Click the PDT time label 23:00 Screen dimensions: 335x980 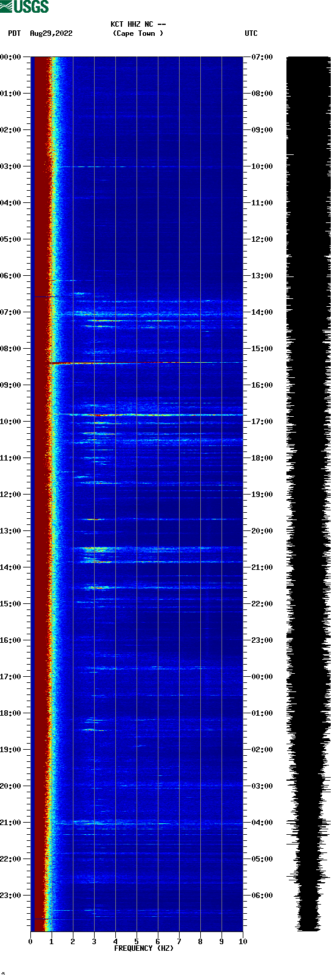[x=10, y=896]
